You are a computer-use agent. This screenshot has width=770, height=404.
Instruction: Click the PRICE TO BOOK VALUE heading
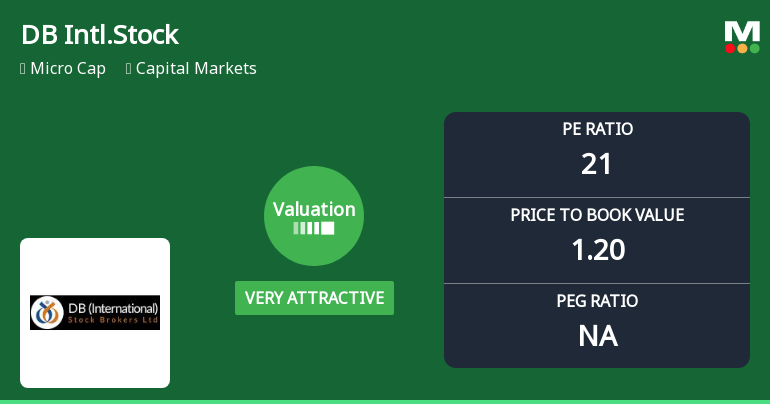597,215
